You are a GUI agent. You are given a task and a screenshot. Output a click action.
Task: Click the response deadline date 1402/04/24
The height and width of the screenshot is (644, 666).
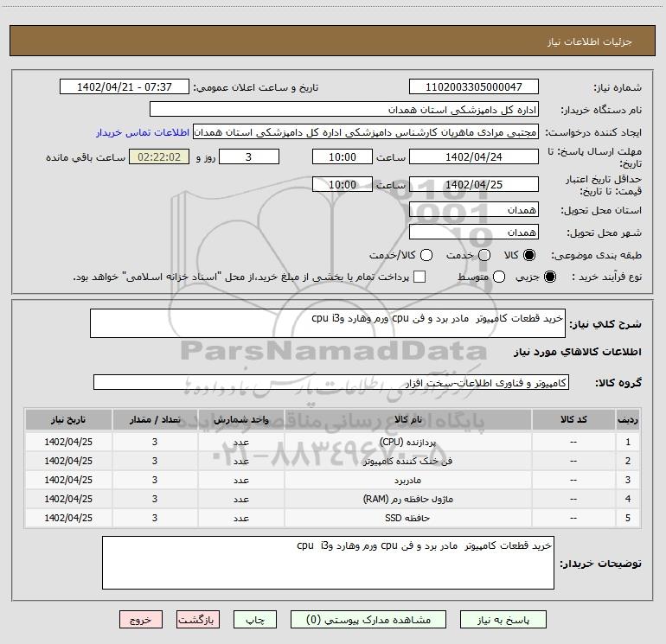click(474, 156)
